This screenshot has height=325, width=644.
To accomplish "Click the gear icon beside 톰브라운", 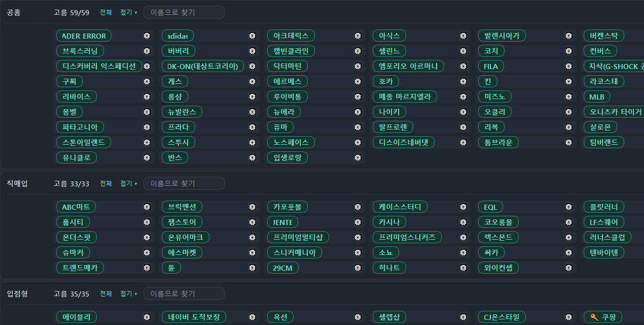I will [x=569, y=142].
